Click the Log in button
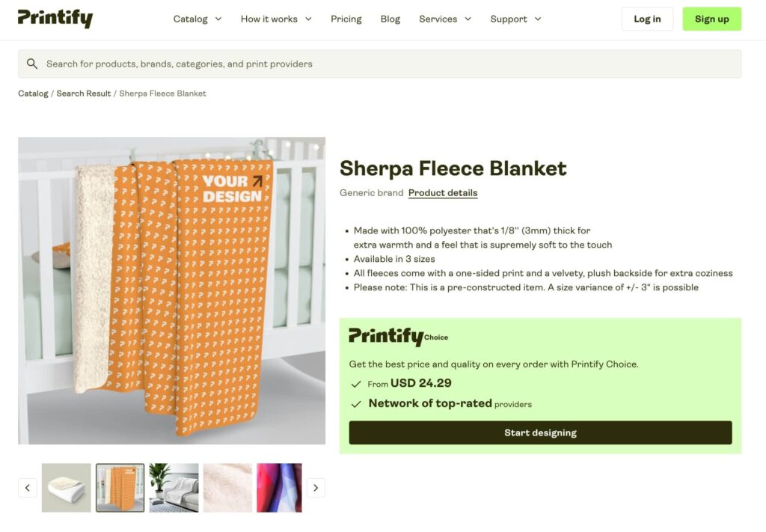 pyautogui.click(x=647, y=19)
